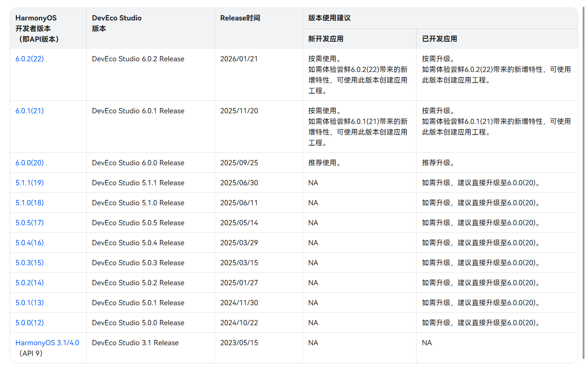Image resolution: width=588 pixels, height=367 pixels.
Task: Click the release date 2025/03/15
Action: pyautogui.click(x=239, y=263)
